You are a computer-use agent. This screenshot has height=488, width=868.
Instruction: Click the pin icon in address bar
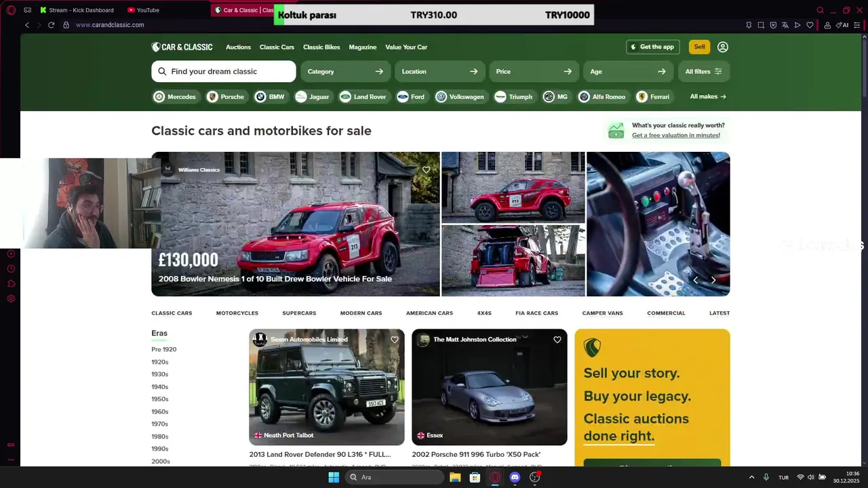(x=749, y=25)
